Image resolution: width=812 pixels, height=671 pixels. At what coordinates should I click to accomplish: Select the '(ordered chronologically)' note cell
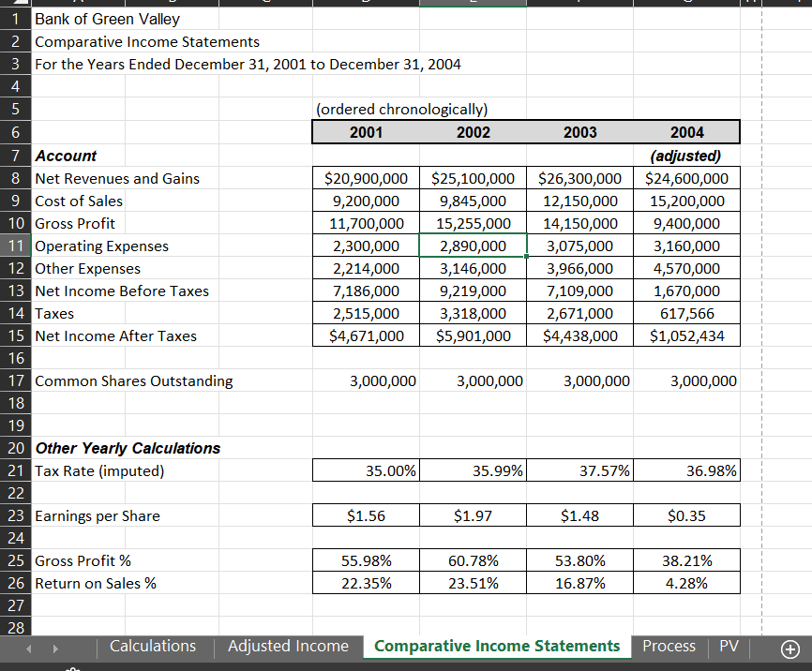point(401,110)
